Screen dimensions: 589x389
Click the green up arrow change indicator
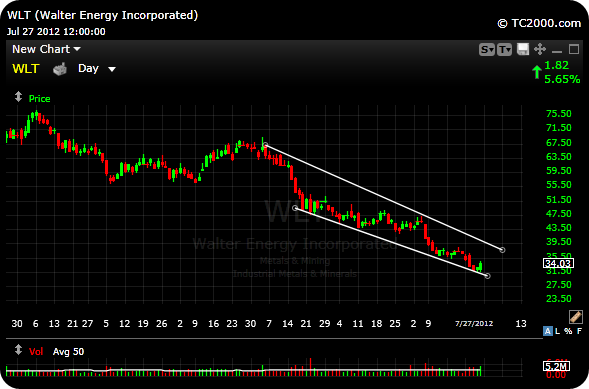[537, 72]
